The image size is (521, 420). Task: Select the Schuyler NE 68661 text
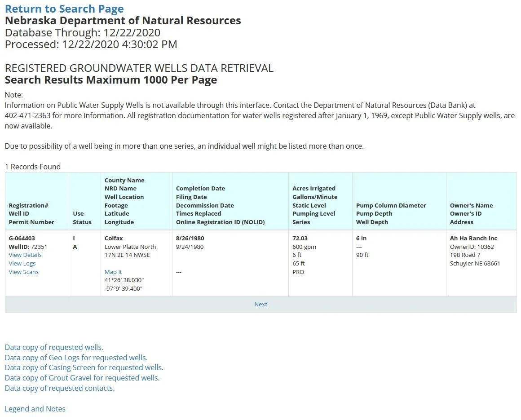(475, 264)
